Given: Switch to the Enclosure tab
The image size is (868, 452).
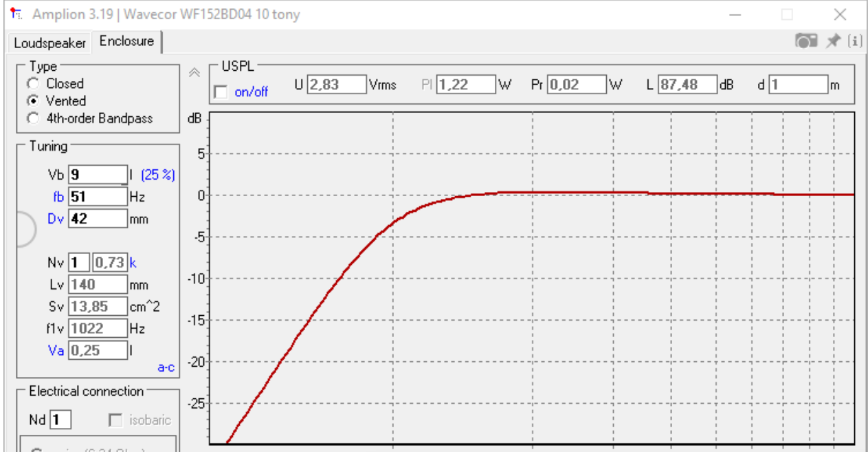Looking at the screenshot, I should (126, 41).
